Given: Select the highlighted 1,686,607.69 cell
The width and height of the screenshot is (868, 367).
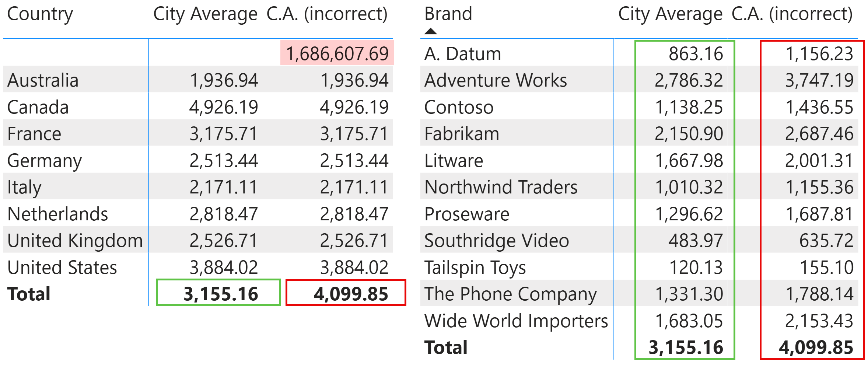Looking at the screenshot, I should [x=337, y=53].
